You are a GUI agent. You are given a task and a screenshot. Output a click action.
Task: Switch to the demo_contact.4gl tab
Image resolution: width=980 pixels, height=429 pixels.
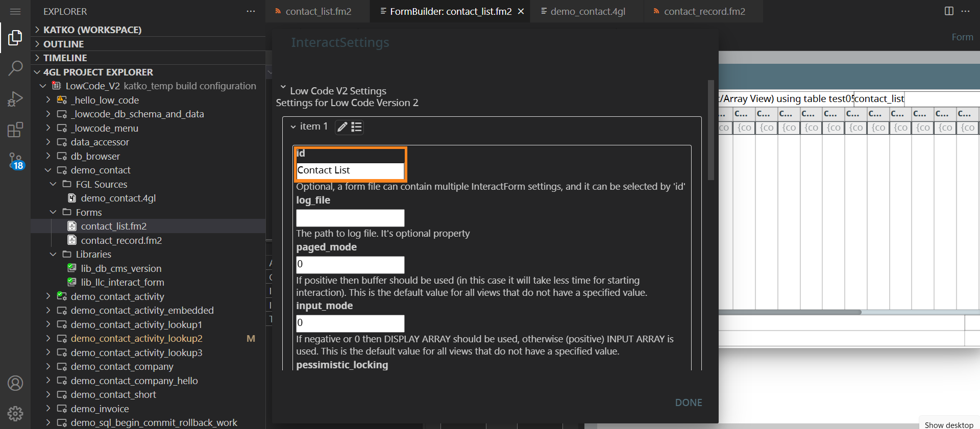[587, 11]
